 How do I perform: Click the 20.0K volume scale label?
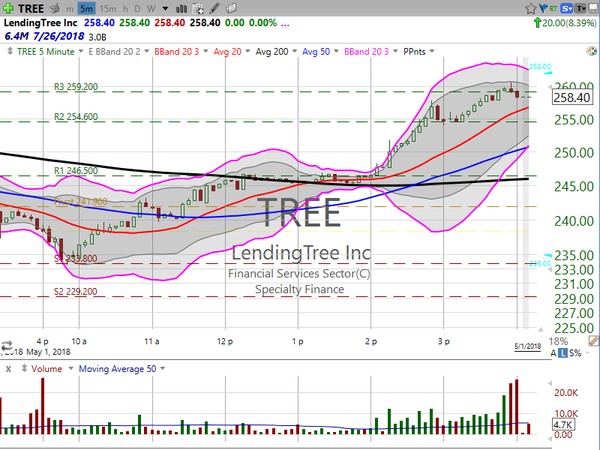566,393
